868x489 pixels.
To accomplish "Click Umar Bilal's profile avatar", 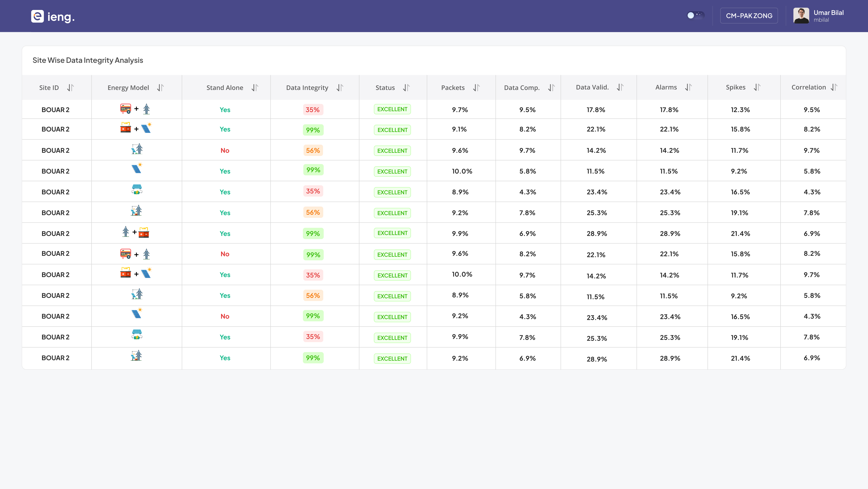I will (801, 16).
